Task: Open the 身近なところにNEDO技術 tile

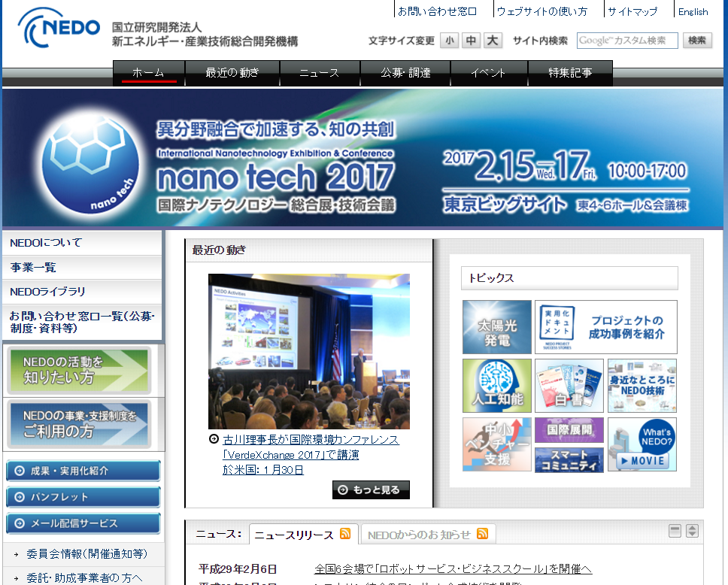Action: (x=642, y=386)
